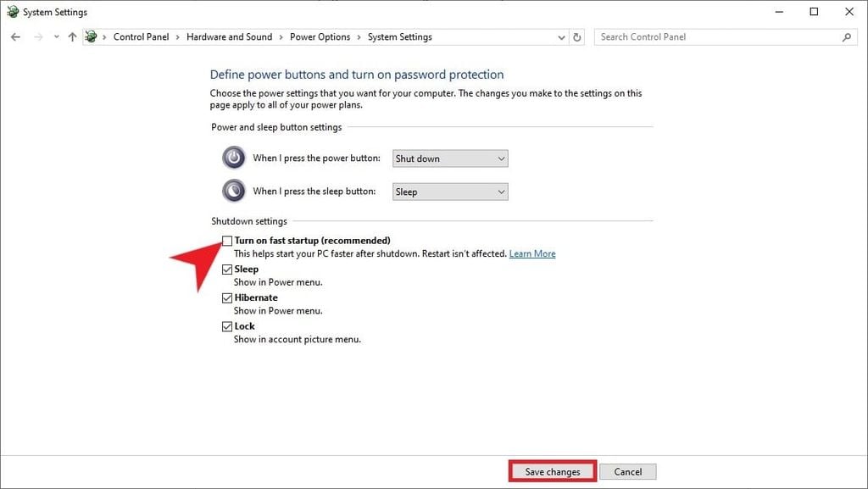The height and width of the screenshot is (489, 868).
Task: Open the power button action dropdown
Action: (450, 158)
